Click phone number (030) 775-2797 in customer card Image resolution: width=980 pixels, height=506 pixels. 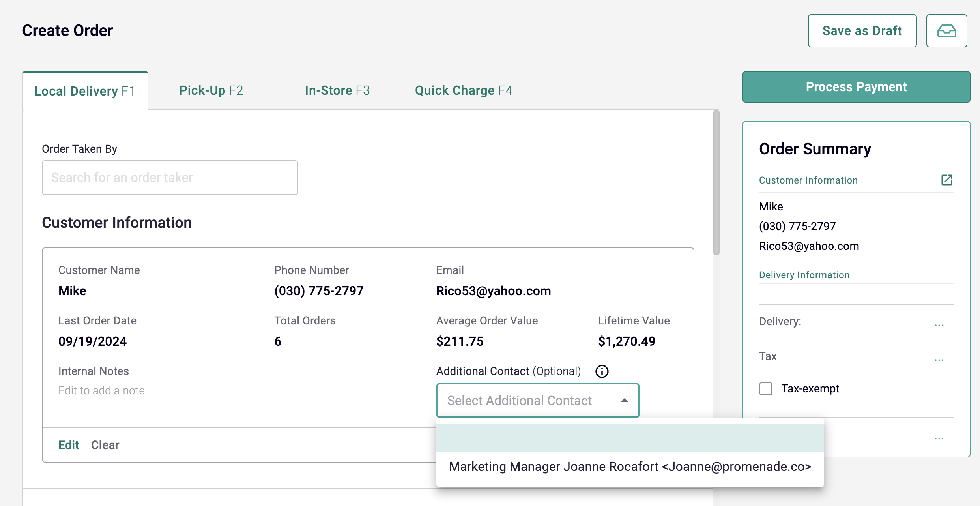tap(319, 291)
